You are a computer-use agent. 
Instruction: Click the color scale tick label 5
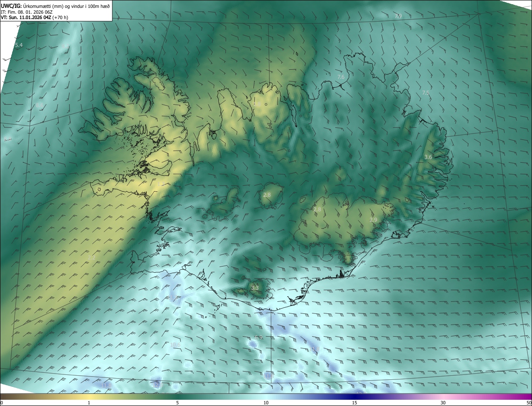pos(177,403)
